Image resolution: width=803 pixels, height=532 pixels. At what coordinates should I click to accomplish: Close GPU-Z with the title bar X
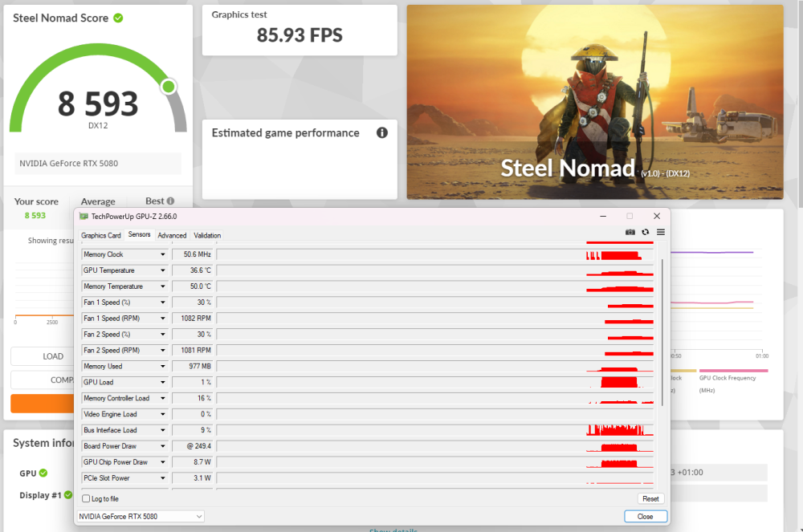point(657,217)
